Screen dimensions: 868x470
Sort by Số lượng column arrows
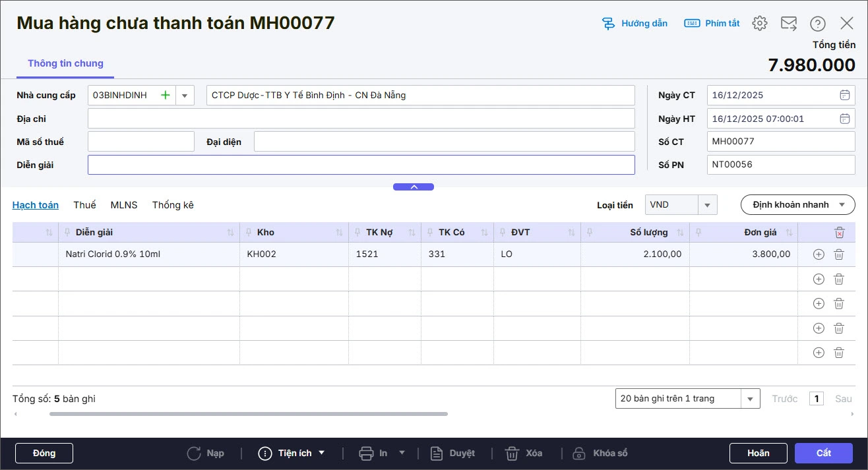[680, 233]
